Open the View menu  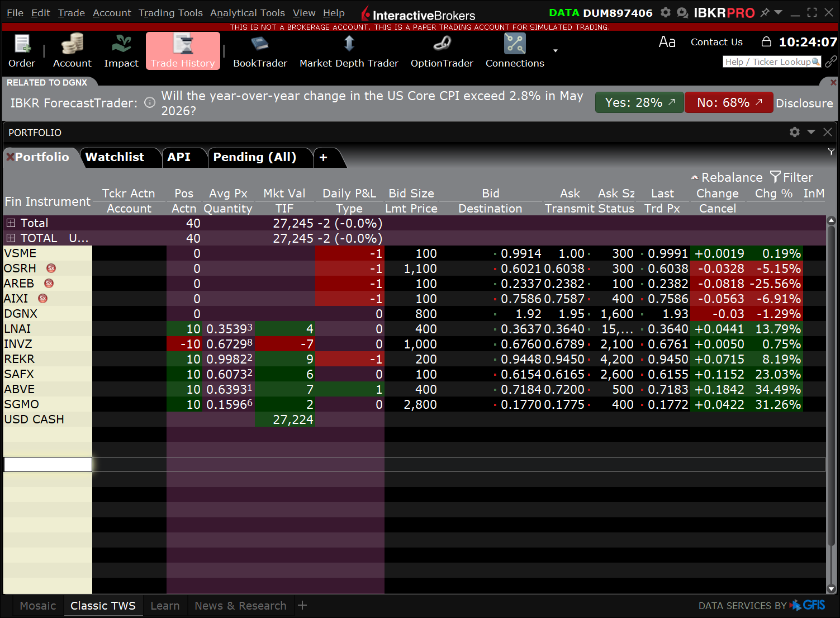(x=304, y=13)
